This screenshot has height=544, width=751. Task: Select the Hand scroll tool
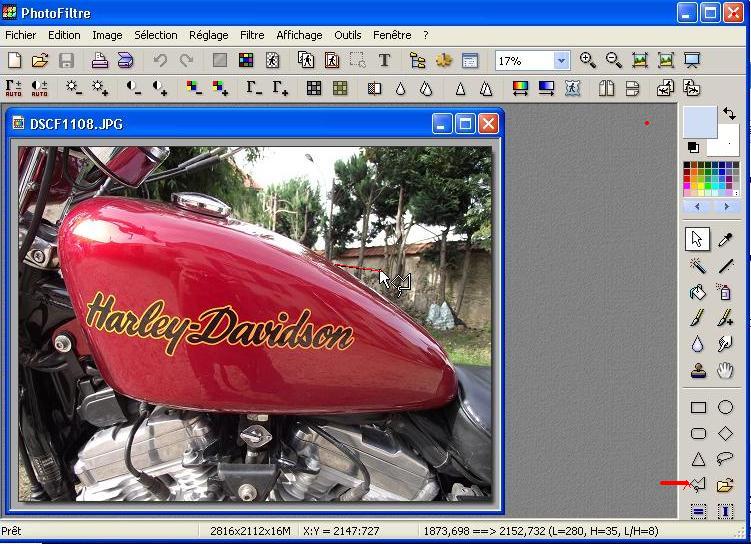point(725,370)
